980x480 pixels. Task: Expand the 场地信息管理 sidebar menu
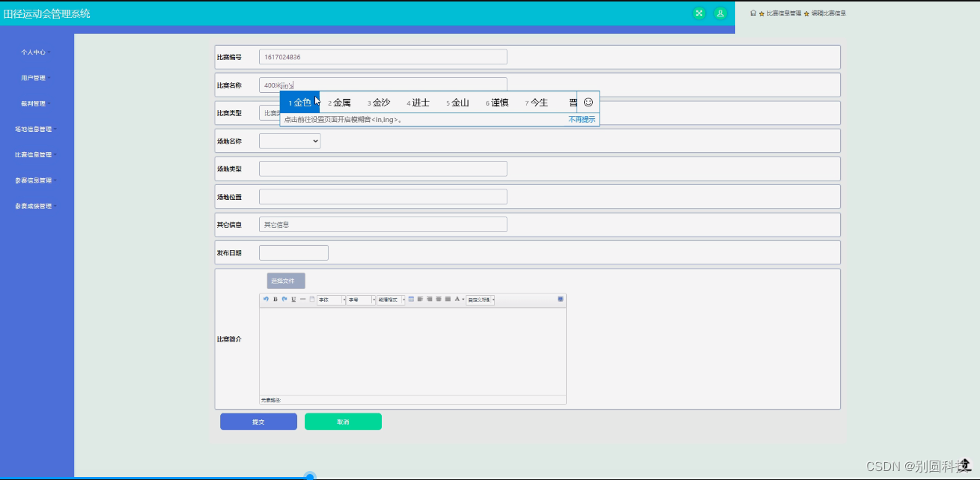point(36,129)
